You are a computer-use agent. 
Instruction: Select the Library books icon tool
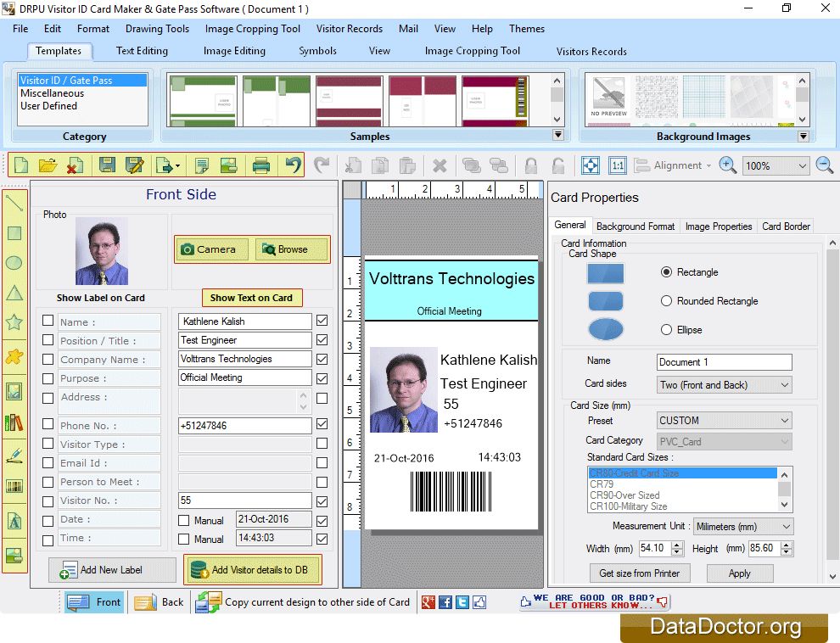(x=14, y=423)
